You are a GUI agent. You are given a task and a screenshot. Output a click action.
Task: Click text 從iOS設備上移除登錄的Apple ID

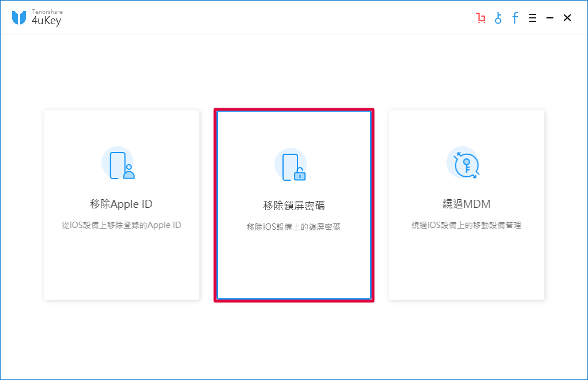click(x=122, y=225)
